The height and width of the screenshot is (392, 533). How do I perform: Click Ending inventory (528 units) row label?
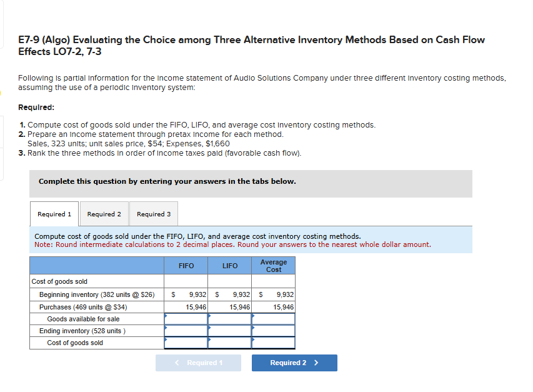click(82, 331)
